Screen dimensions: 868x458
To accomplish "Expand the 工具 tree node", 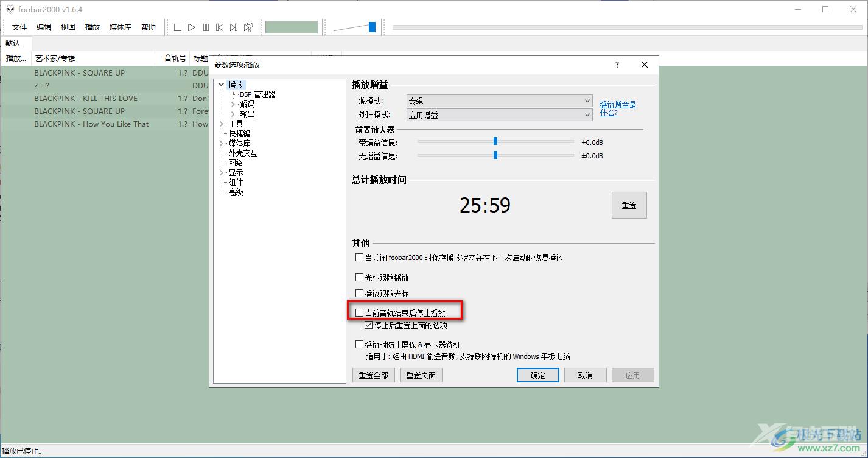I will pyautogui.click(x=222, y=124).
